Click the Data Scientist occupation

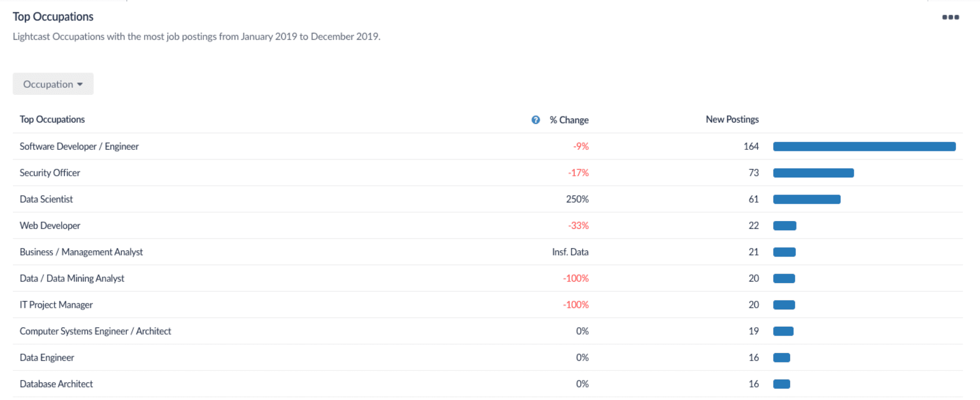point(46,199)
